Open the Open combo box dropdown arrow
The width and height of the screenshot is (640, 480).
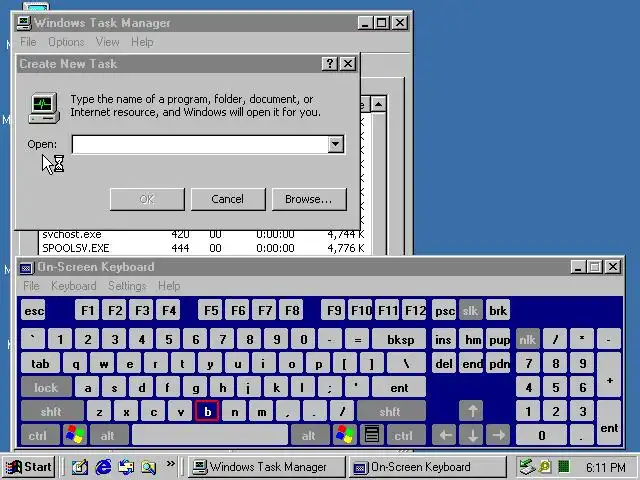click(336, 144)
